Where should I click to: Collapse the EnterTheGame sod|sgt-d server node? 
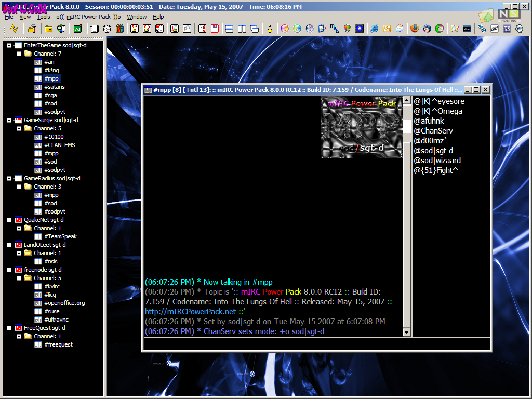(9, 45)
